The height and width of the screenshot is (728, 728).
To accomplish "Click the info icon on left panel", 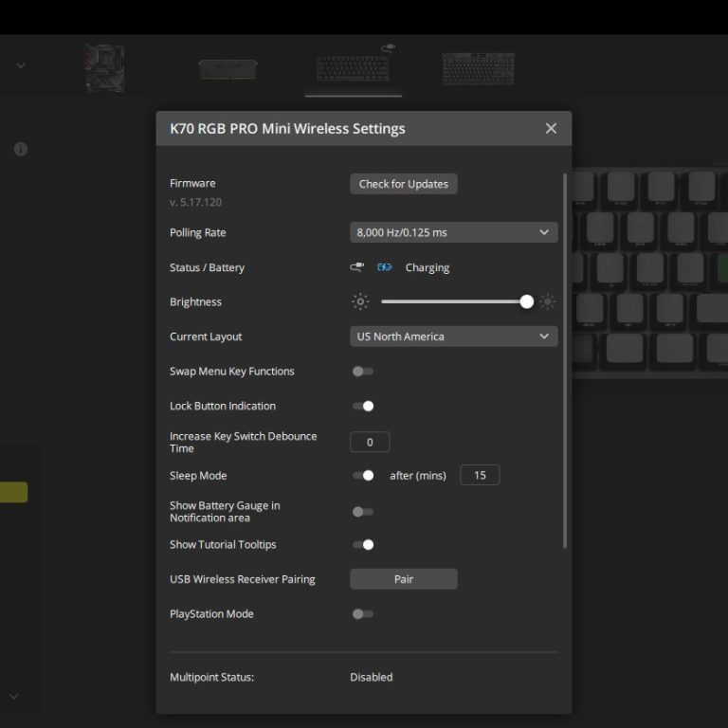I will pos(21,149).
